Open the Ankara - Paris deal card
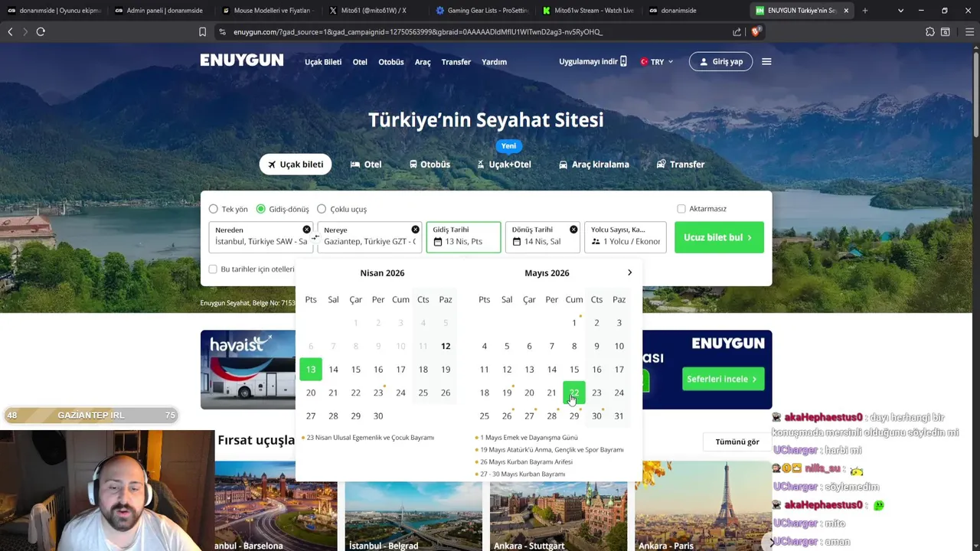Screen dimensions: 980x551 click(x=703, y=506)
